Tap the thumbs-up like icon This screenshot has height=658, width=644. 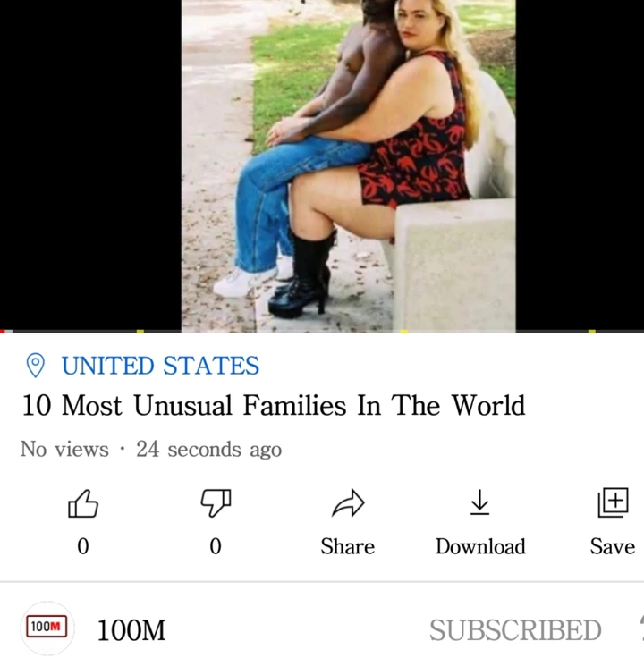coord(83,503)
